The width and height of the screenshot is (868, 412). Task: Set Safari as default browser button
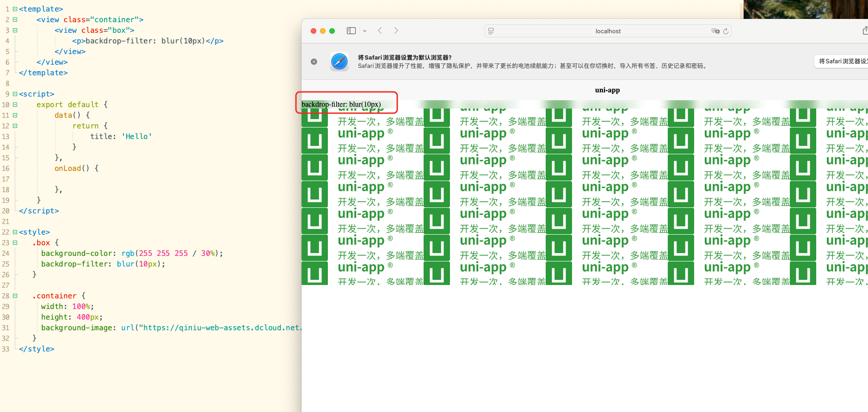841,61
